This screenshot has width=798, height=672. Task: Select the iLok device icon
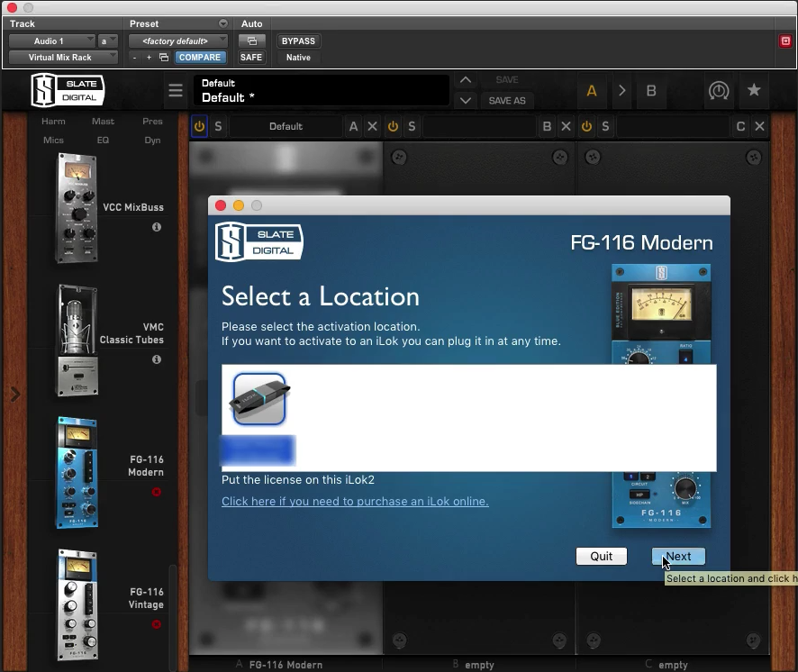click(259, 399)
